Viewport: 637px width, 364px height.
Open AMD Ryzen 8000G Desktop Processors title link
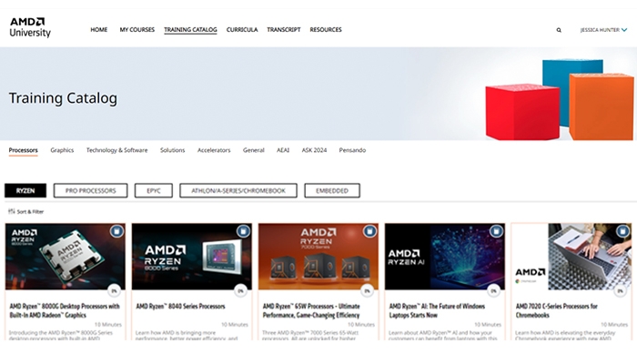[x=65, y=311]
